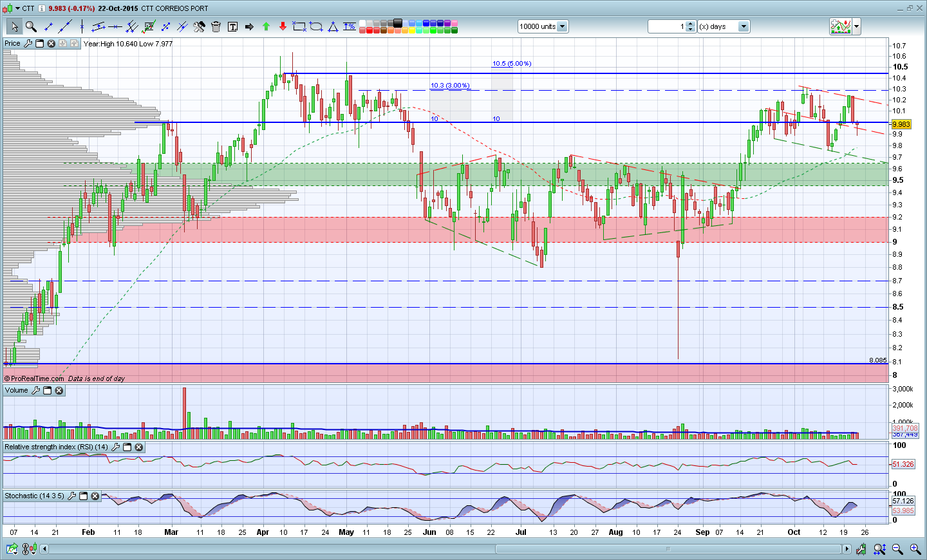Click the info button next to CTT
Screen dimensions: 927x560
point(42,8)
